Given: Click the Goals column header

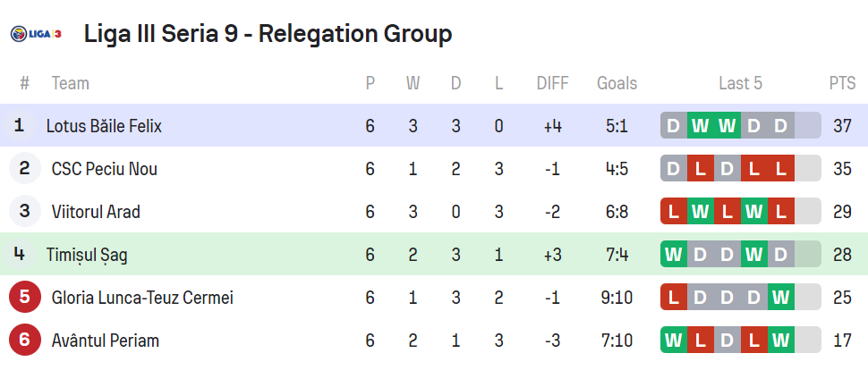Looking at the screenshot, I should (x=617, y=83).
